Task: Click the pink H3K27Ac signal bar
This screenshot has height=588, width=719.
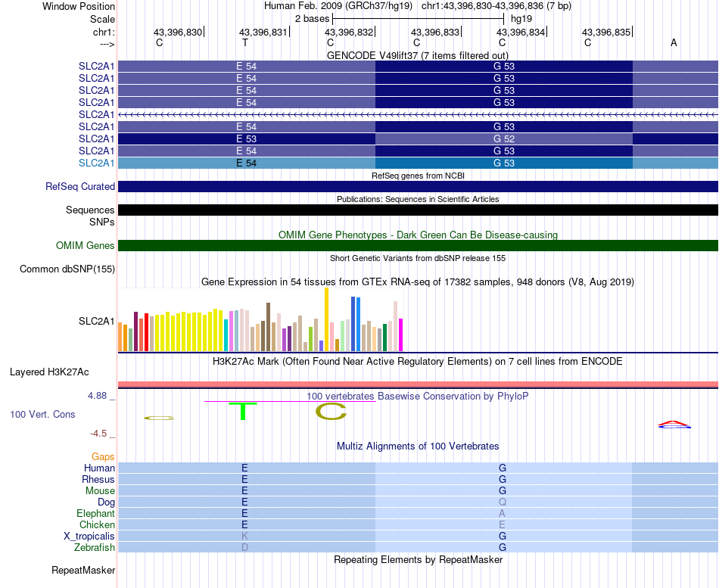Action: click(418, 384)
